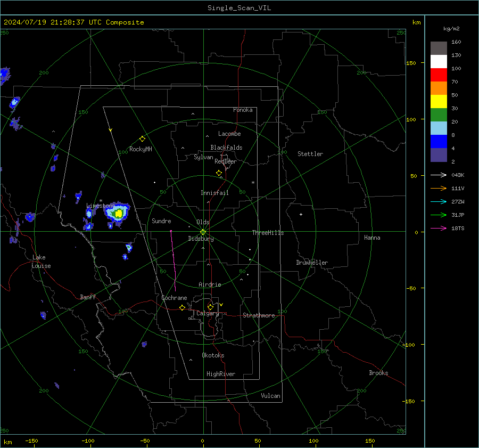Click the Airdrie town label

tap(210, 284)
